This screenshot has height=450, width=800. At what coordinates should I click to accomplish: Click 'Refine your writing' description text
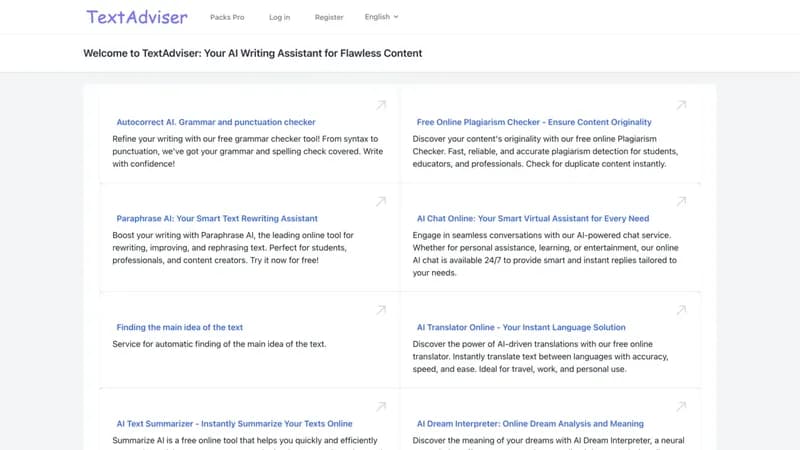tap(247, 151)
